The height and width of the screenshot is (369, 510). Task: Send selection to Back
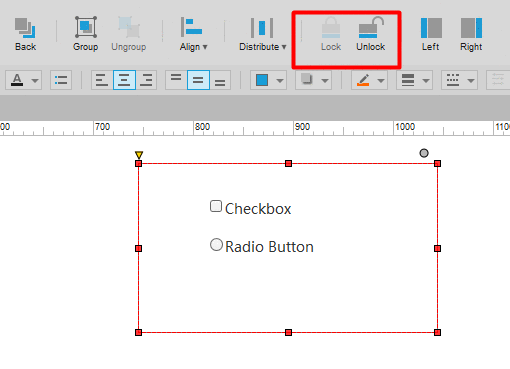point(25,34)
